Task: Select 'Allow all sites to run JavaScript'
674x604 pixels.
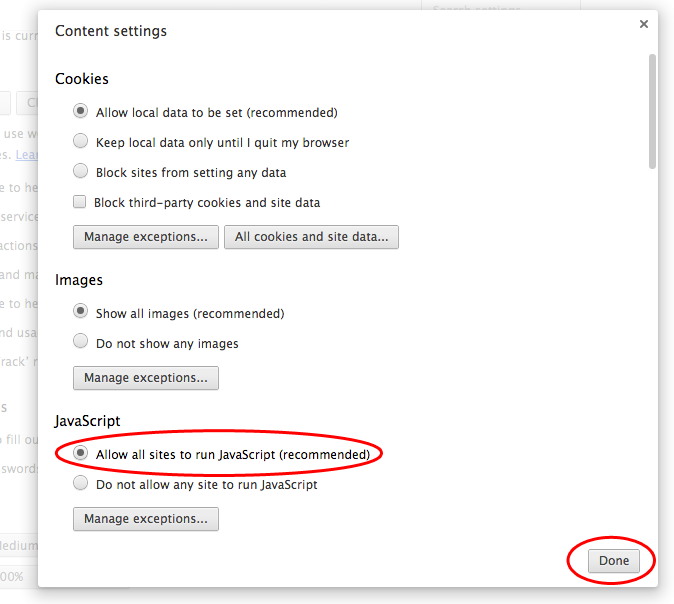Action: (81, 454)
